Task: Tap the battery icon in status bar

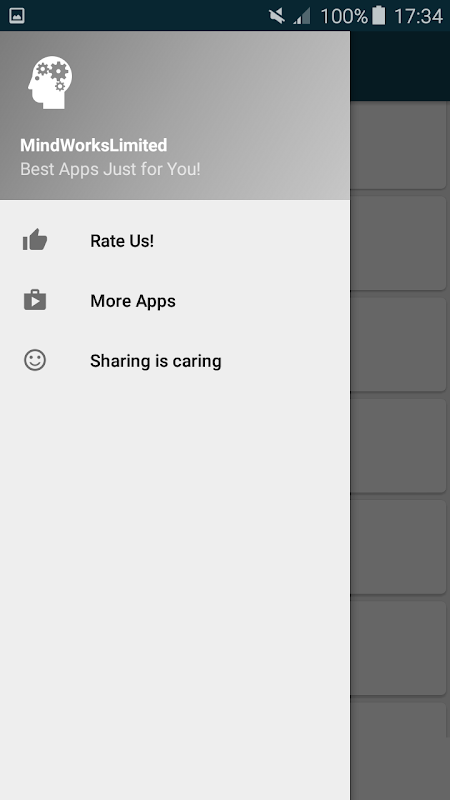Action: coord(378,16)
